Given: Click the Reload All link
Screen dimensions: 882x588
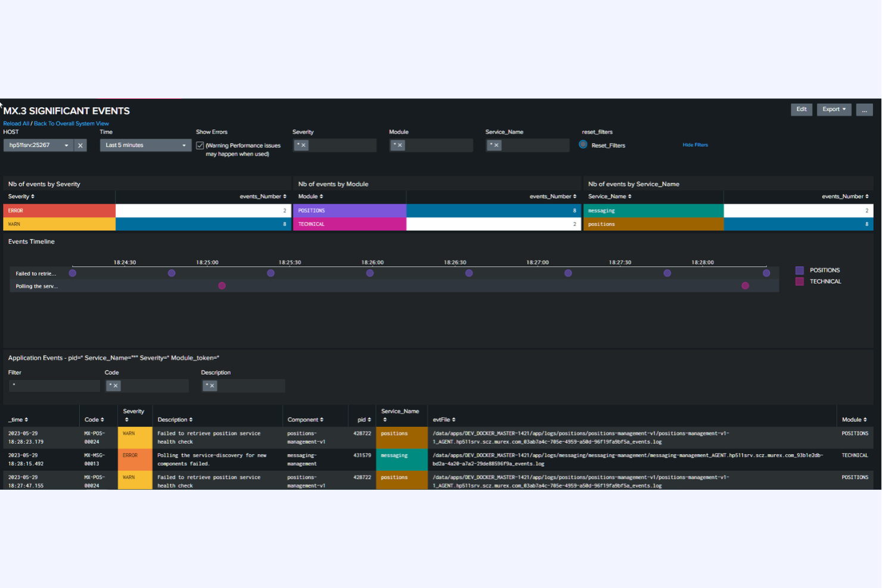Looking at the screenshot, I should click(x=16, y=123).
